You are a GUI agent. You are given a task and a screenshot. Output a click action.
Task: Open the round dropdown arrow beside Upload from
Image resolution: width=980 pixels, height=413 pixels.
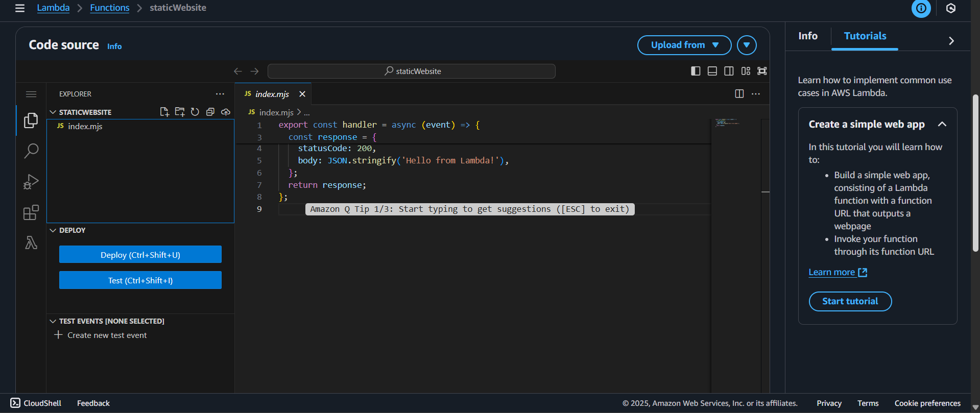(747, 45)
